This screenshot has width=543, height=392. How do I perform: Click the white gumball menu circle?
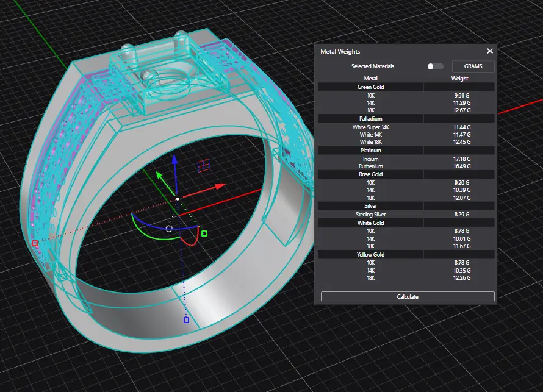[169, 229]
